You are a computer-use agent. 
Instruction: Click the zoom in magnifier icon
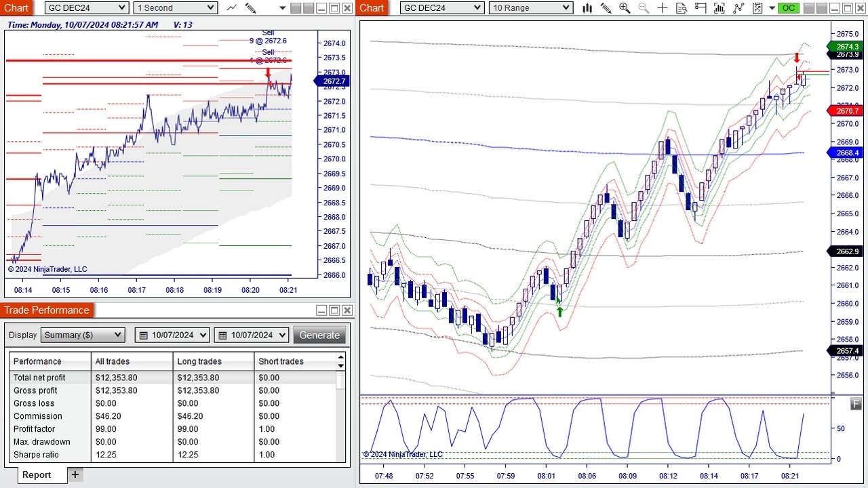625,8
